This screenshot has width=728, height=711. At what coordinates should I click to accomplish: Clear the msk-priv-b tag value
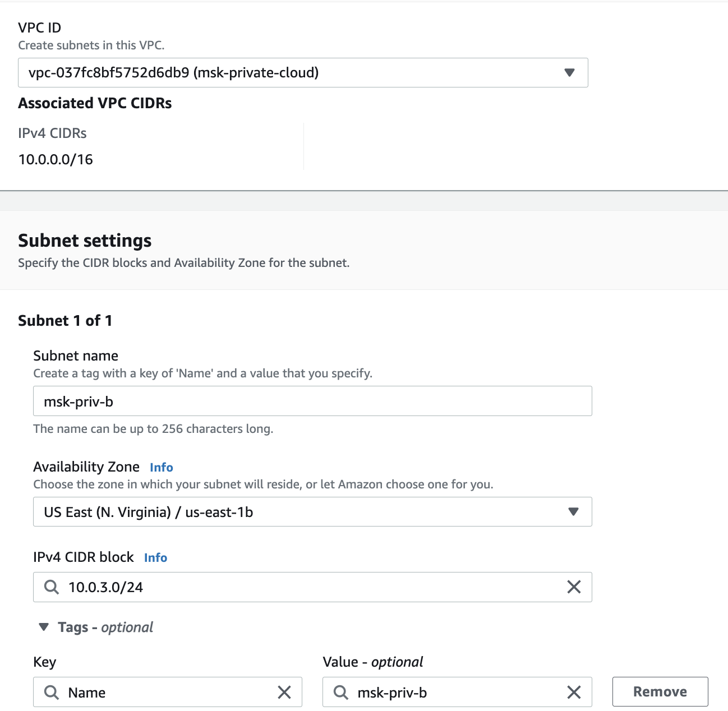coord(574,692)
